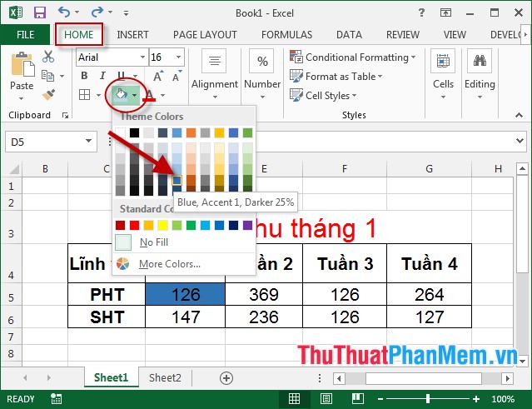
Task: Expand the font size dropdown 16
Action: 178,57
